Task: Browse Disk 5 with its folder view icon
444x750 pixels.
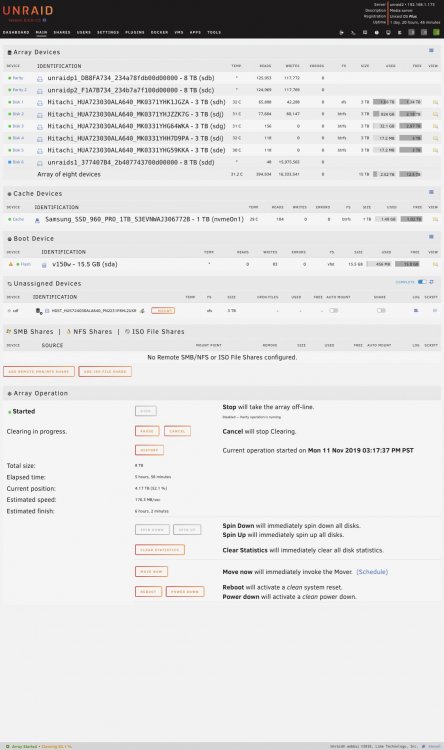Action: coord(435,150)
